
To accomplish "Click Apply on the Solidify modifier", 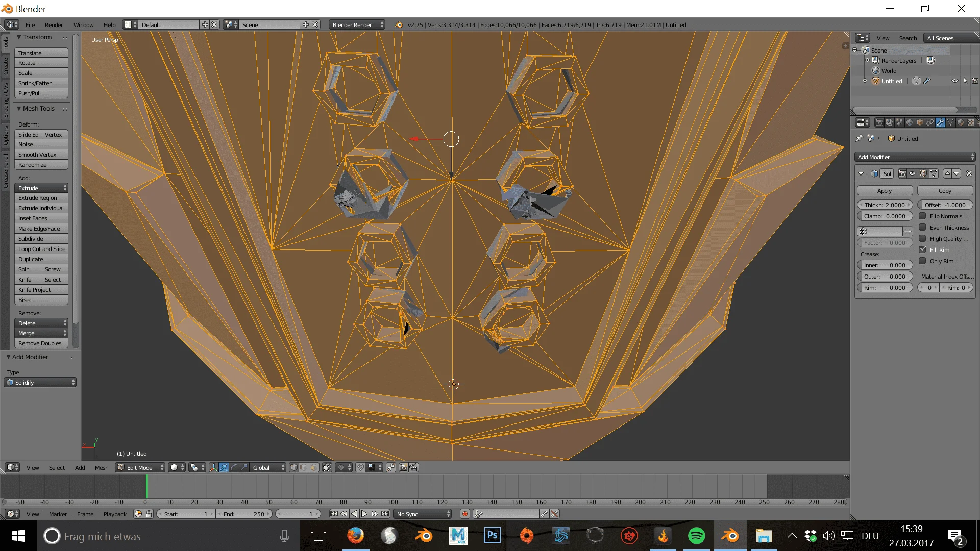I will coord(884,190).
